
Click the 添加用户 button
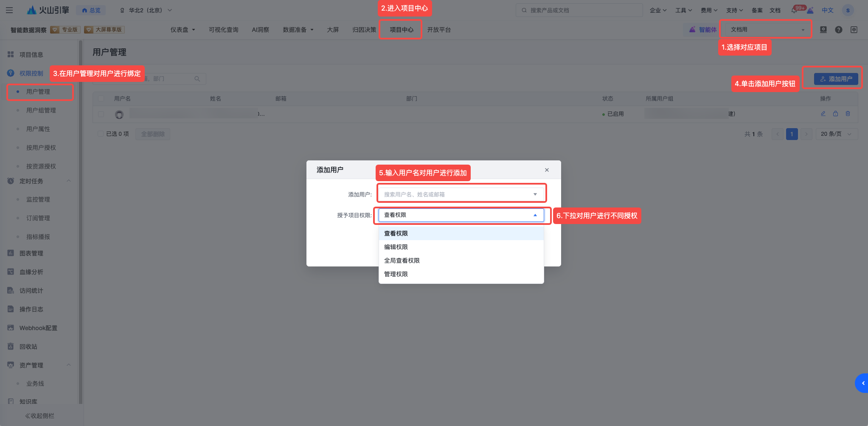pos(836,79)
